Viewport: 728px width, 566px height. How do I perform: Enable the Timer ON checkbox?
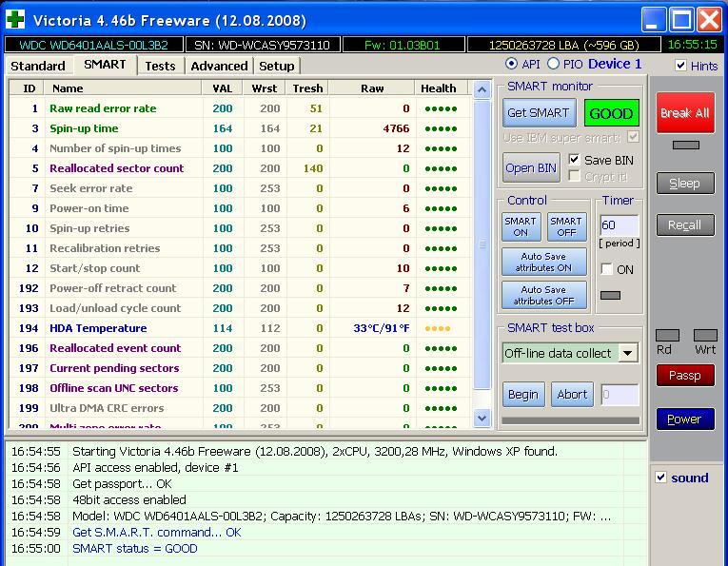click(606, 270)
